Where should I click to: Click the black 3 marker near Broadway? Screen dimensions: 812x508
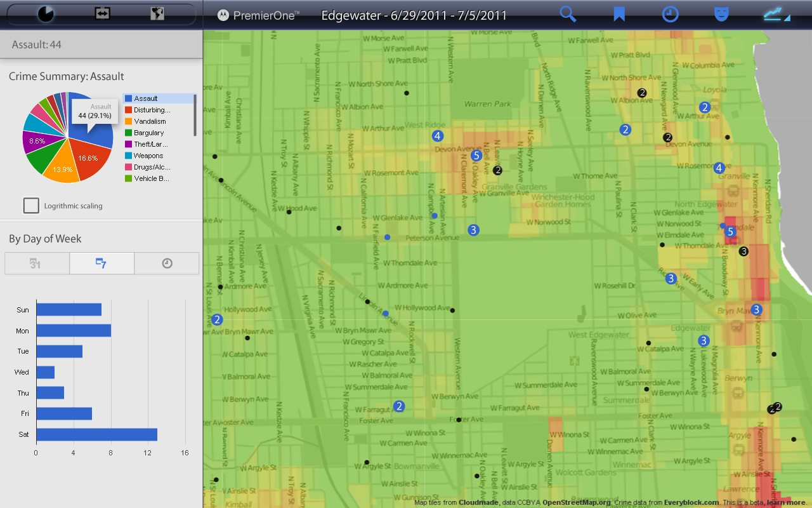click(743, 251)
